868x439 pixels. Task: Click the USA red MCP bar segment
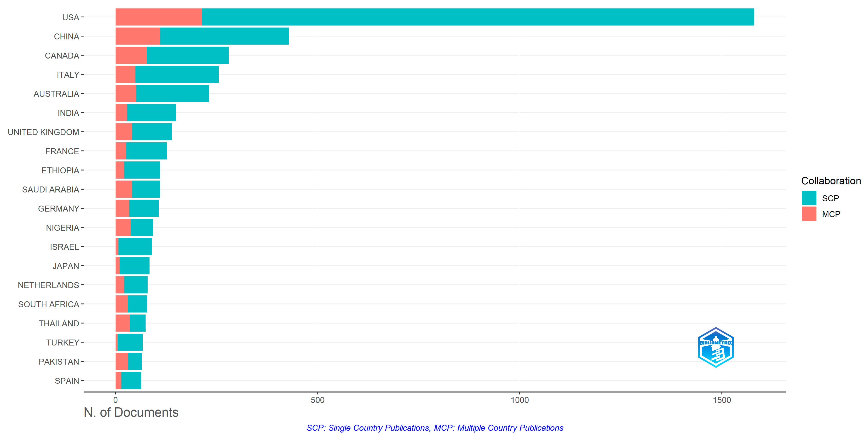click(159, 17)
